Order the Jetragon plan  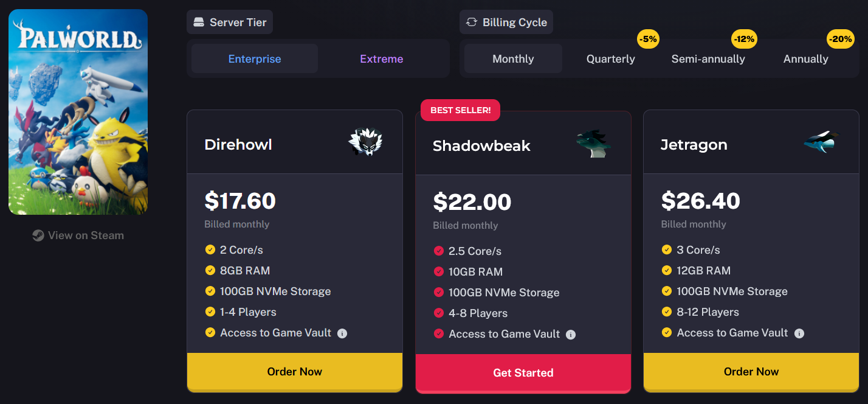click(x=751, y=372)
